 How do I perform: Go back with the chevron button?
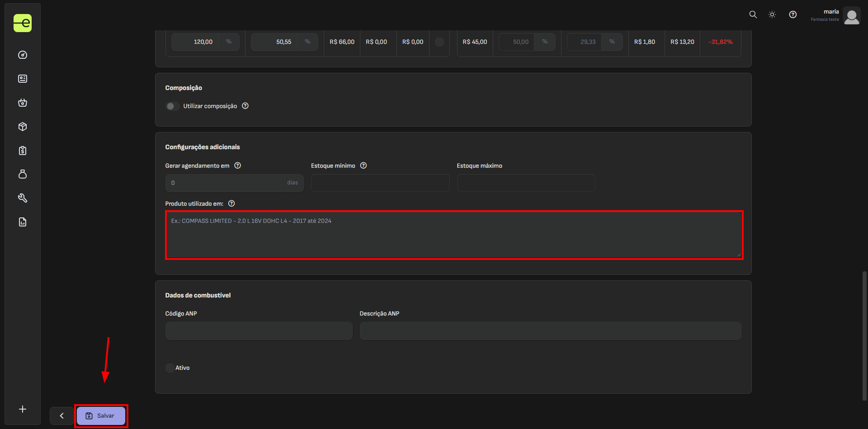[61, 416]
